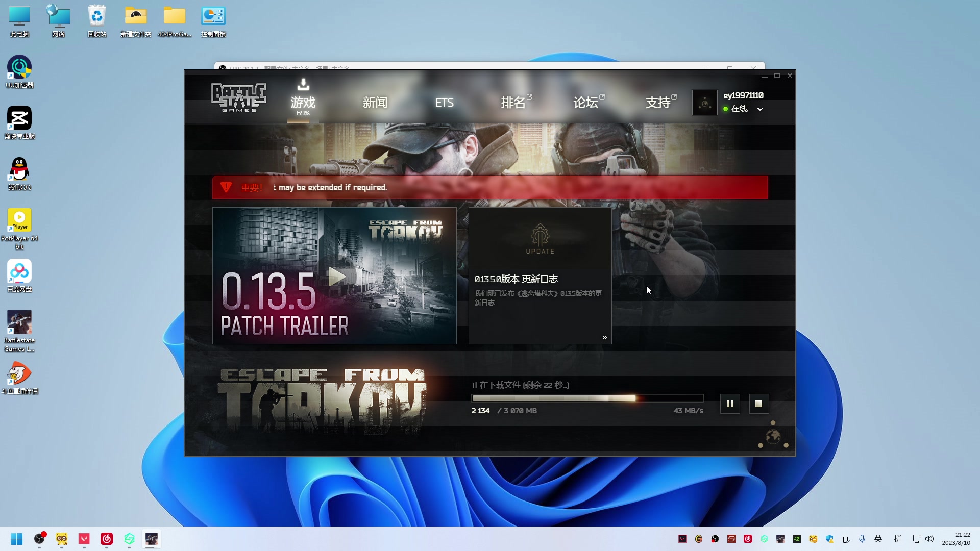The height and width of the screenshot is (551, 980).
Task: Click the OBS icon in taskbar
Action: [x=39, y=539]
